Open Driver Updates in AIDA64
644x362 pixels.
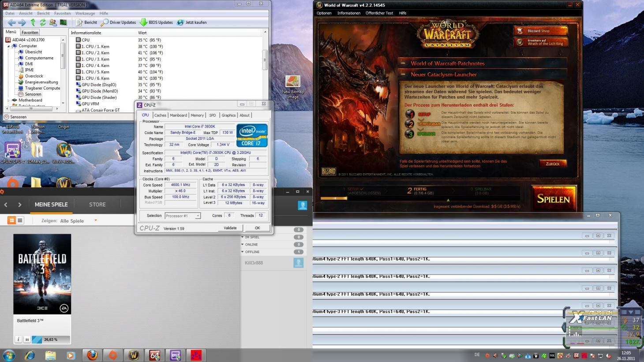click(x=118, y=22)
